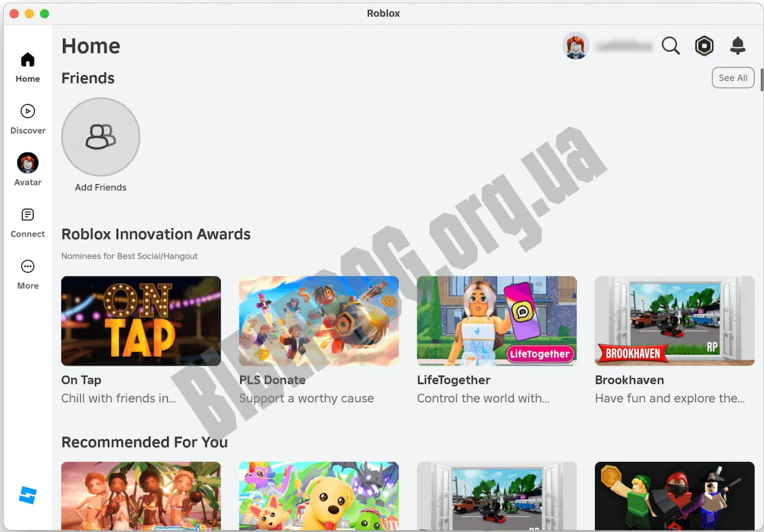Click the Add Friends label
The image size is (764, 532).
[x=100, y=187]
